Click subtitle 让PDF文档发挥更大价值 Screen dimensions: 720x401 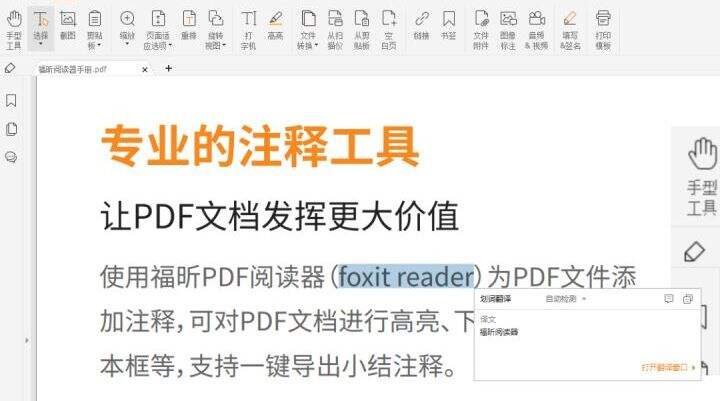coord(280,216)
